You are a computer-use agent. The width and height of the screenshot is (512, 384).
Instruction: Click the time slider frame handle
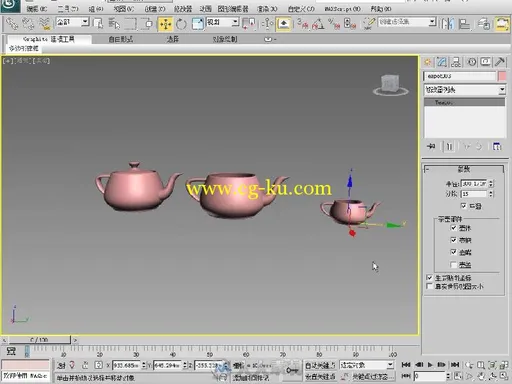[x=39, y=340]
